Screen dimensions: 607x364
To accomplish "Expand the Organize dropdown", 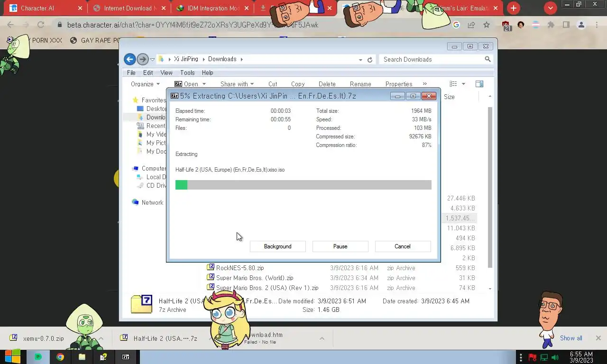I will tap(145, 84).
